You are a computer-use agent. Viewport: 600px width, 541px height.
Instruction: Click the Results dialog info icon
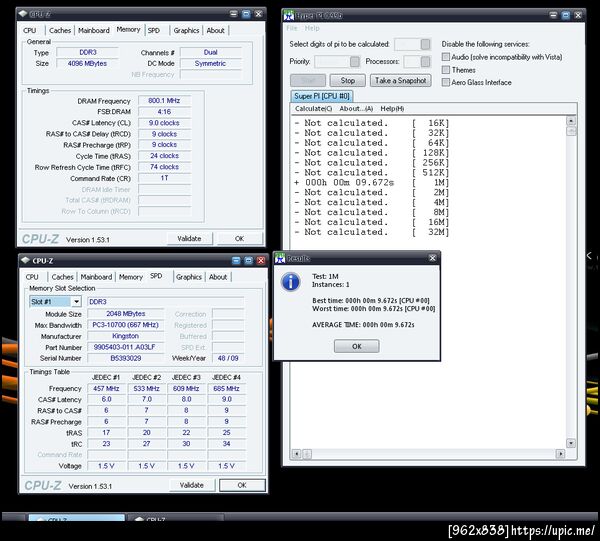pos(290,282)
